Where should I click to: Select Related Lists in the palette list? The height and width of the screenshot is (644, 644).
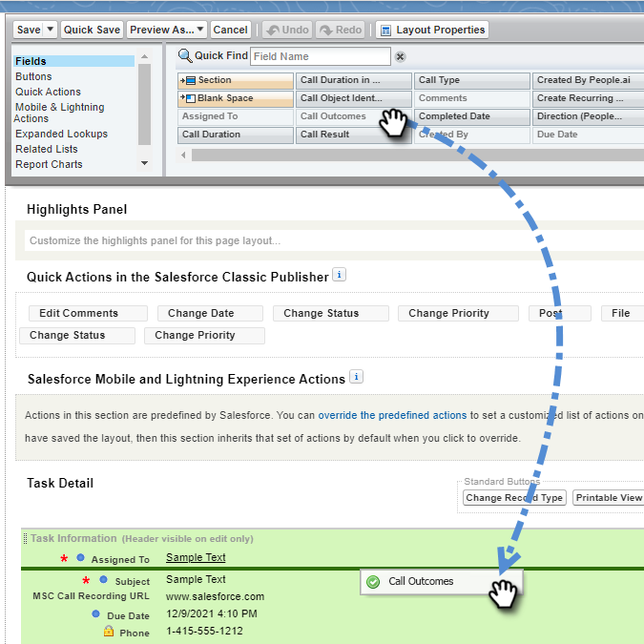[x=47, y=149]
